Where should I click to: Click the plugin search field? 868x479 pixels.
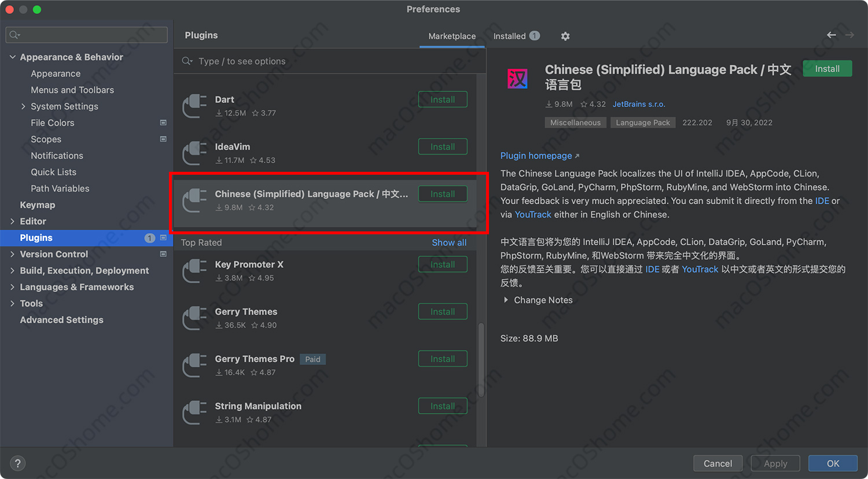point(330,61)
